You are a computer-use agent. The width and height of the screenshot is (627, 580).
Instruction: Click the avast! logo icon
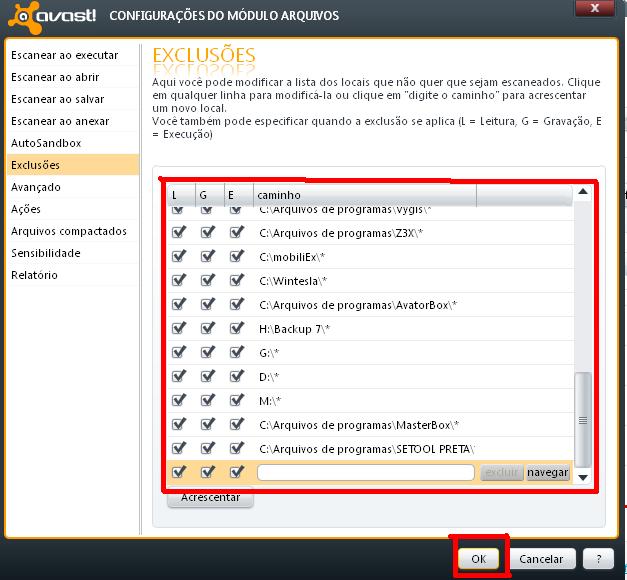[x=20, y=15]
